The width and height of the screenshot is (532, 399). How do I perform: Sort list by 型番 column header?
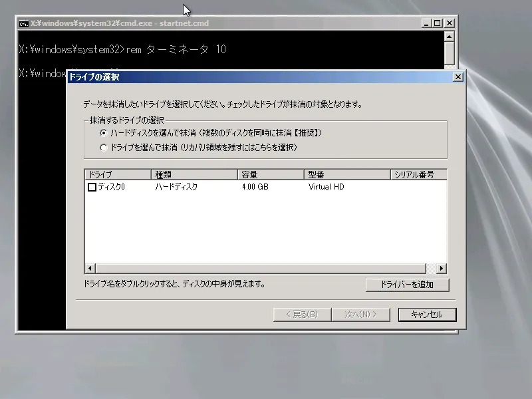coord(347,175)
